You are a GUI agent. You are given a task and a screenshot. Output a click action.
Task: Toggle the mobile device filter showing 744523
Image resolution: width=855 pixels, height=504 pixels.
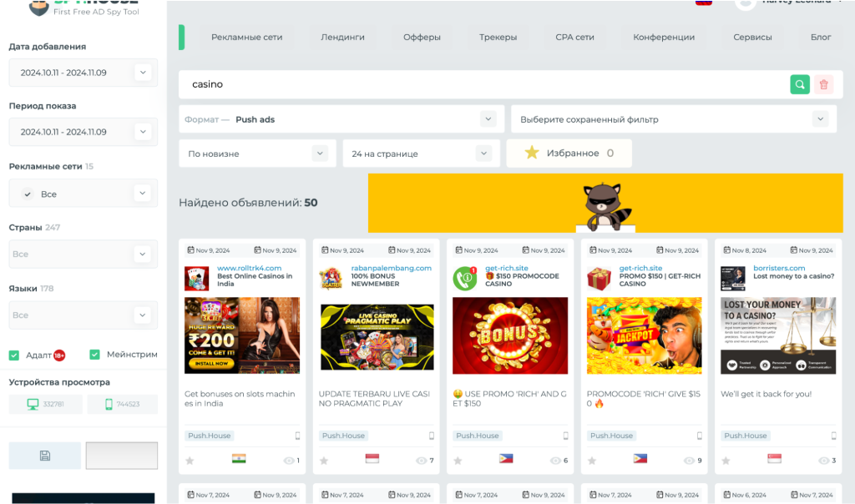[122, 405]
